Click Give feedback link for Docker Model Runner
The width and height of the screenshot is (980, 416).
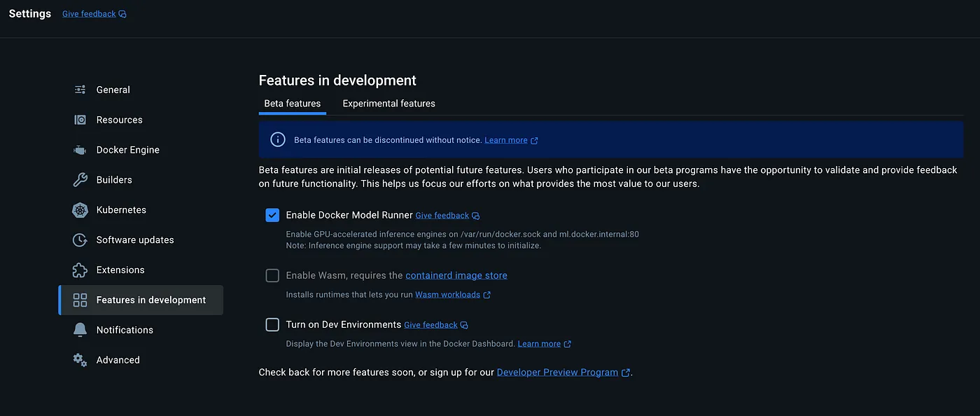click(442, 216)
